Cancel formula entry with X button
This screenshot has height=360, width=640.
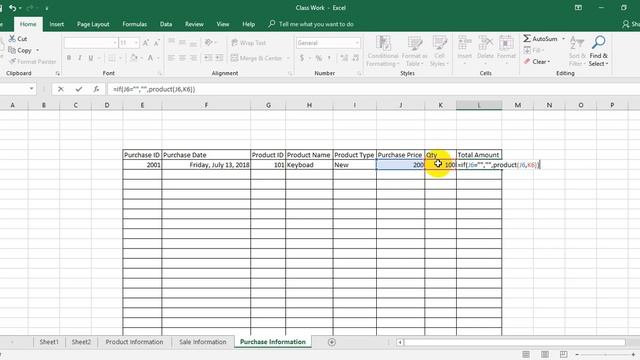[x=60, y=89]
